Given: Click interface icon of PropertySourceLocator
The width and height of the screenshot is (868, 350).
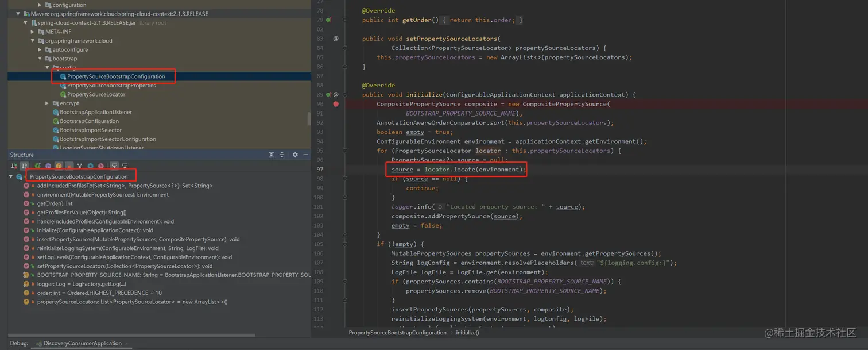Looking at the screenshot, I should click(x=63, y=94).
